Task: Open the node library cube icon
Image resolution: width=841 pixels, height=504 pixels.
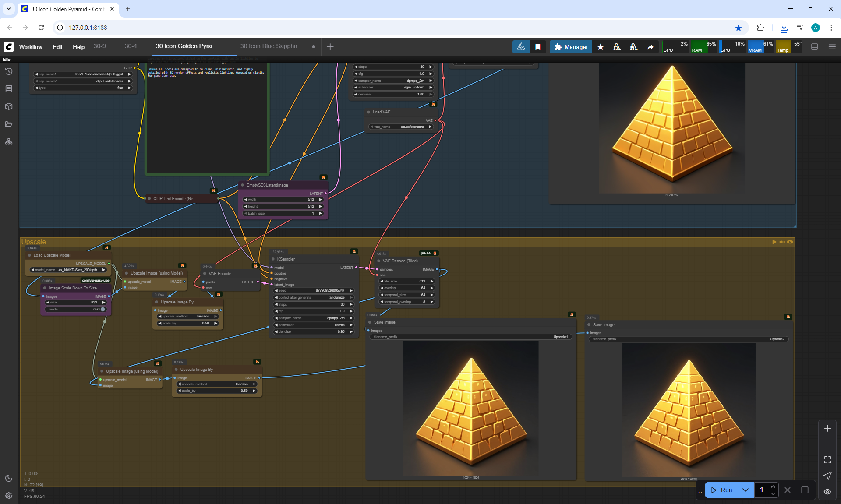Action: tap(9, 106)
